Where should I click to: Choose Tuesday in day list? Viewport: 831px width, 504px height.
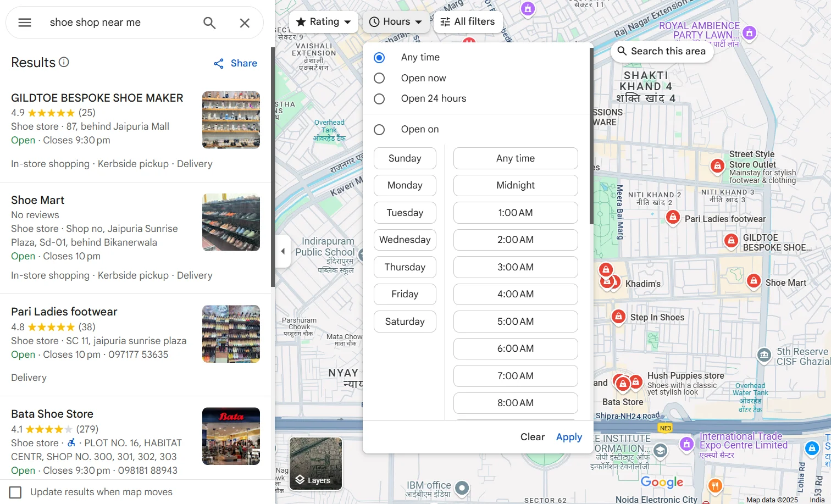pos(405,213)
